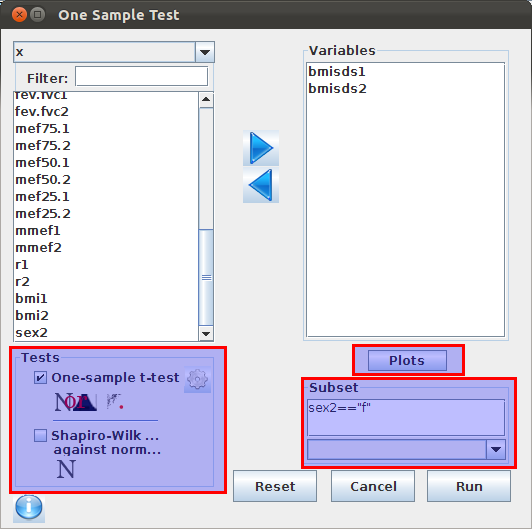Select sex2 in the variable list

click(x=31, y=333)
